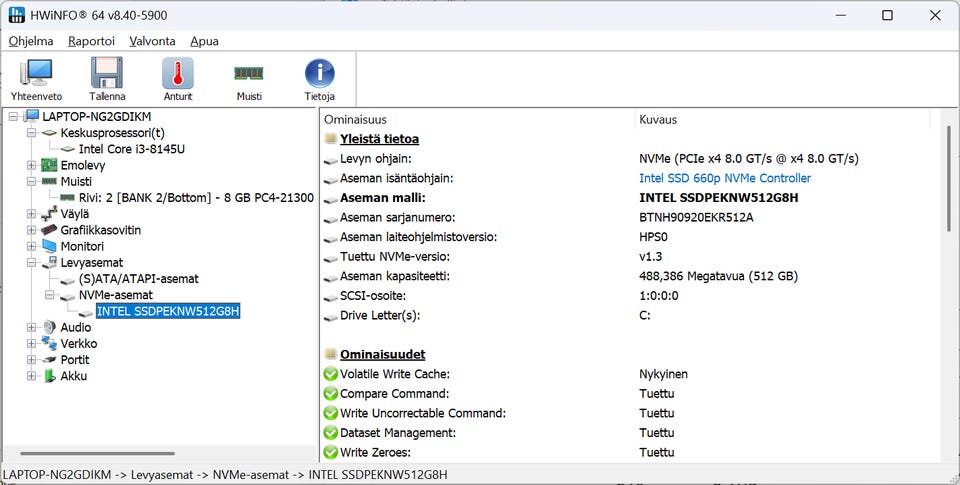Select Intel Core i3-8145U tree item
960x485 pixels.
click(x=132, y=149)
